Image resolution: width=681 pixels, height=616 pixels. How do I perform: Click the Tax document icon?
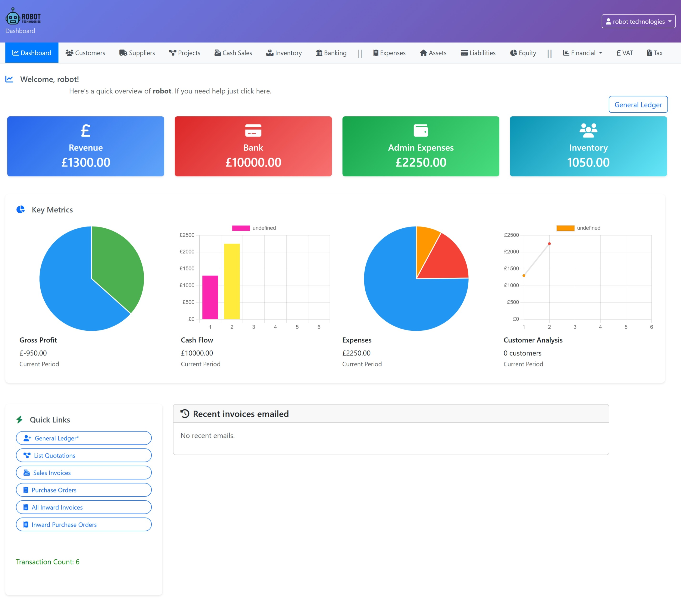point(649,53)
